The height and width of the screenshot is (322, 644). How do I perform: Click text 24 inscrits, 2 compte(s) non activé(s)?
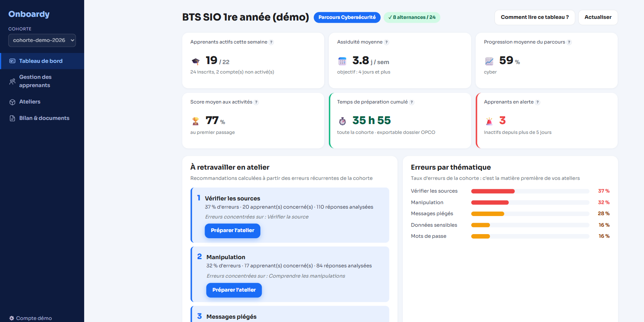point(232,72)
